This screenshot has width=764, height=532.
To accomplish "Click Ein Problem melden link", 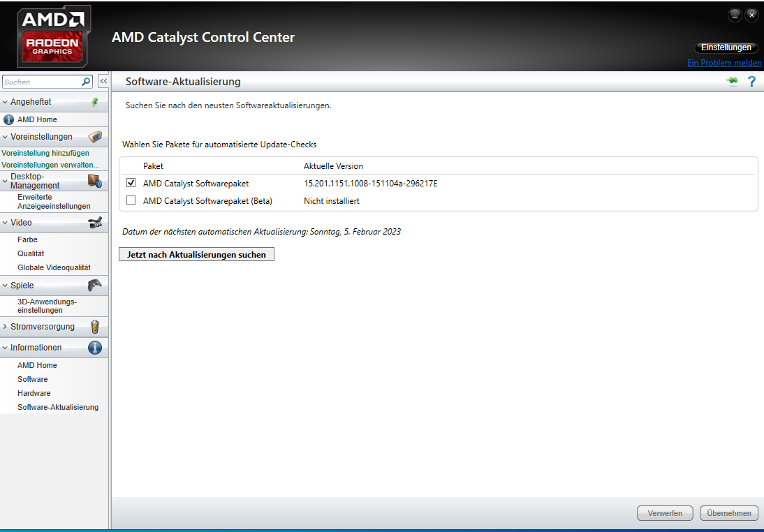I will point(724,63).
